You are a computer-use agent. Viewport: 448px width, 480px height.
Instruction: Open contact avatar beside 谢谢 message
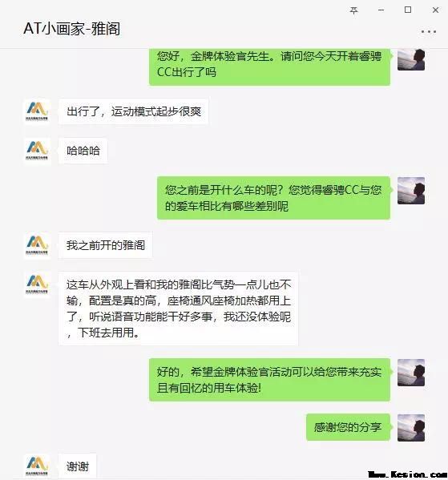coord(37,466)
